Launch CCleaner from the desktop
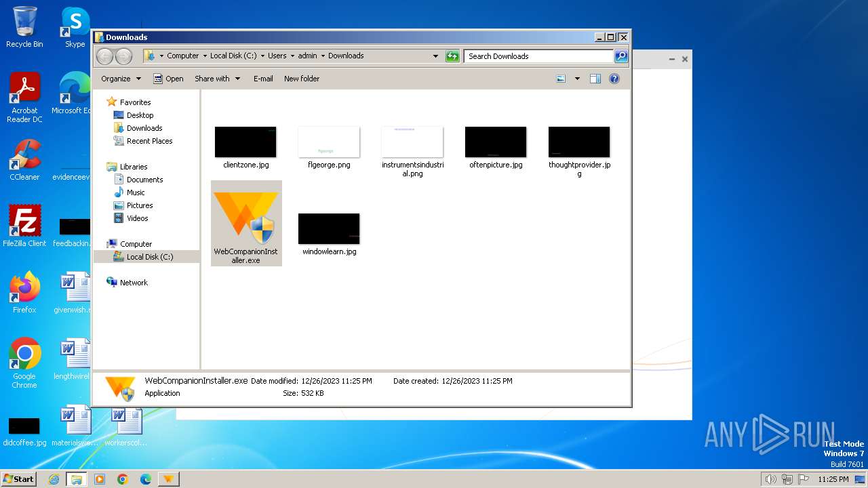This screenshot has height=488, width=868. 24,160
